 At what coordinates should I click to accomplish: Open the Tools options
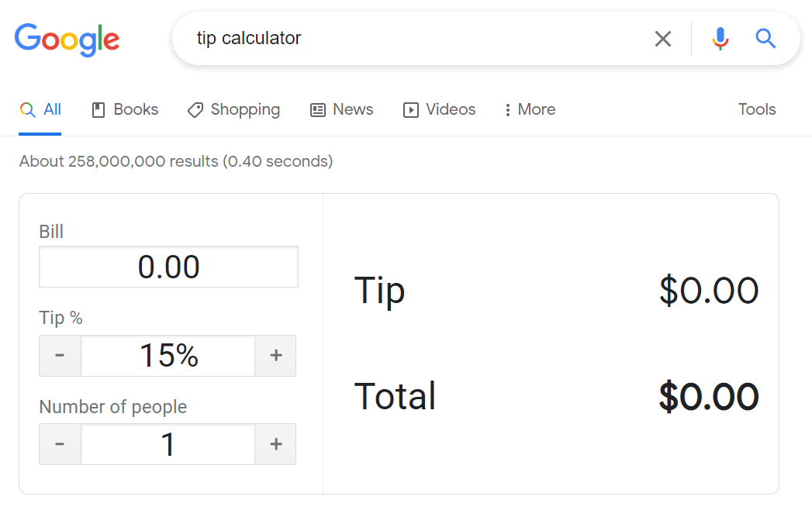point(756,109)
